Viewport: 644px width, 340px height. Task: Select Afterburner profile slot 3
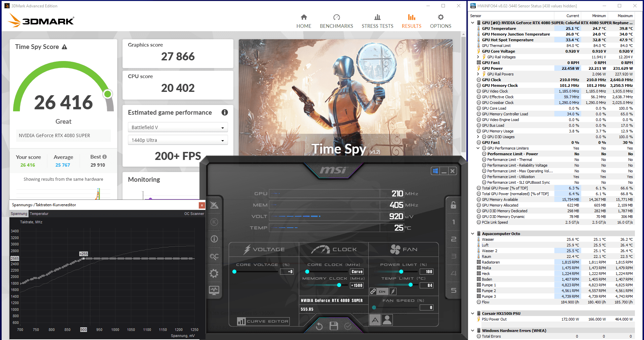pos(454,256)
